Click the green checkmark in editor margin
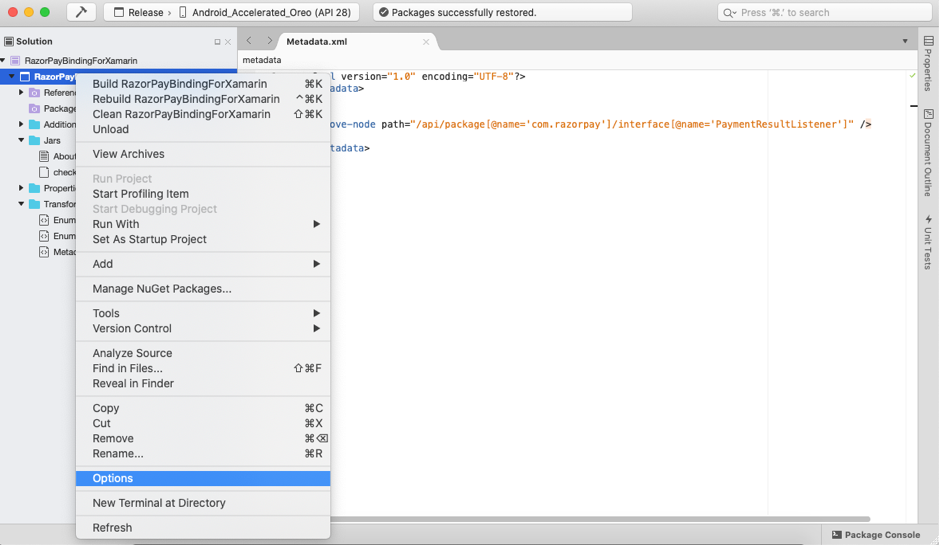This screenshot has width=939, height=545. 913,76
